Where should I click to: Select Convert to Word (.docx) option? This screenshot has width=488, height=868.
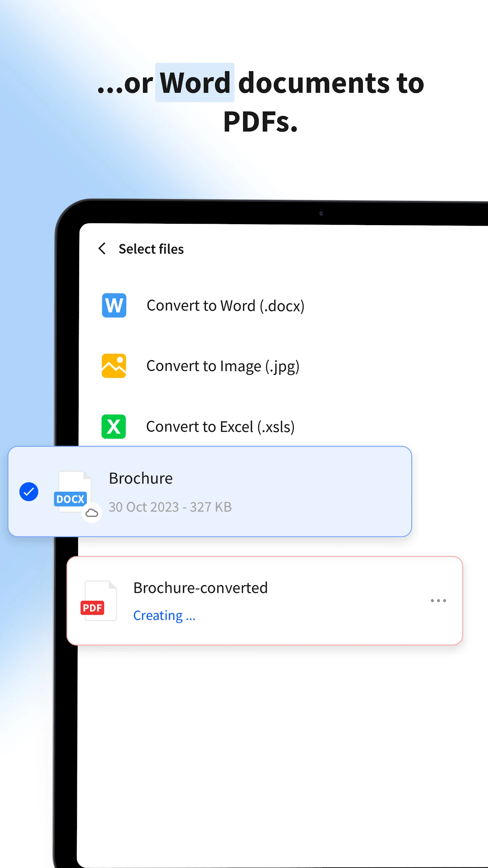point(226,305)
